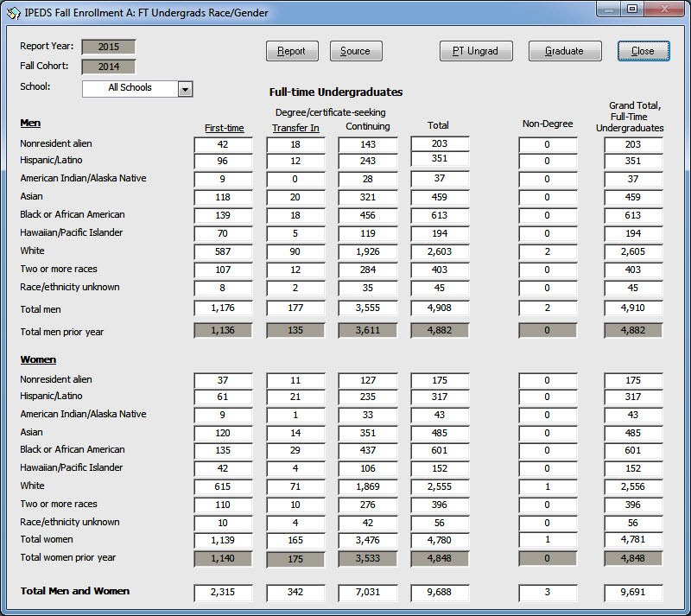The height and width of the screenshot is (616, 691).
Task: Click Total men First-time value
Action: (x=223, y=308)
